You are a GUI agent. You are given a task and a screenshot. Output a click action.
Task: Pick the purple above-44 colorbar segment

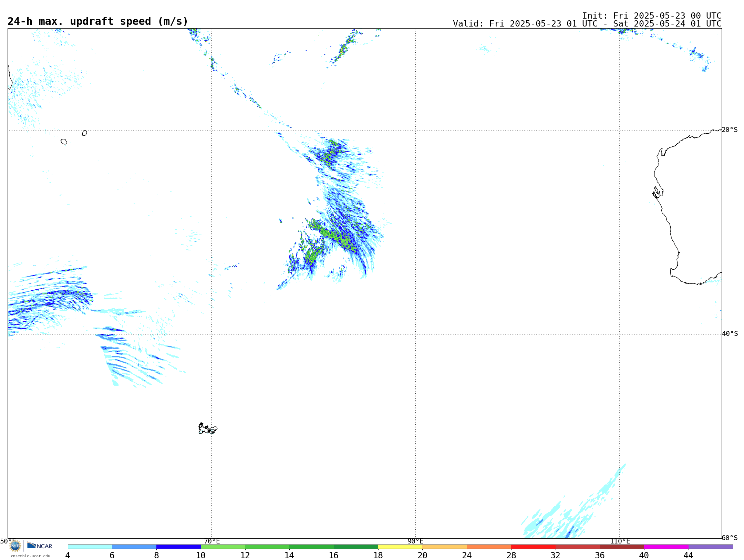pyautogui.click(x=711, y=547)
